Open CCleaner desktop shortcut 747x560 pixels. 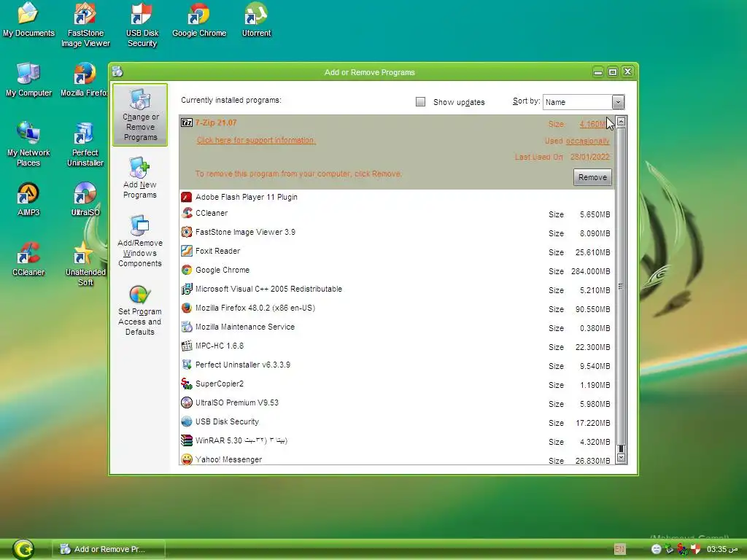pyautogui.click(x=28, y=260)
